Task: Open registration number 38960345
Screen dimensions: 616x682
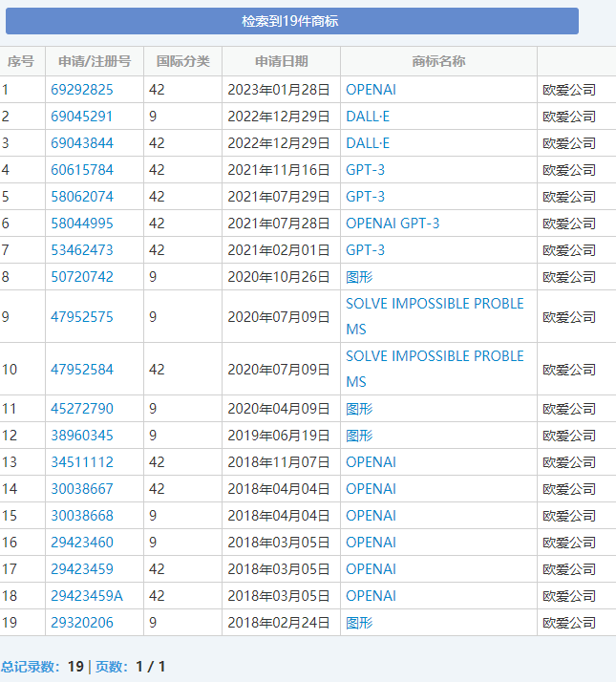Action: [82, 436]
